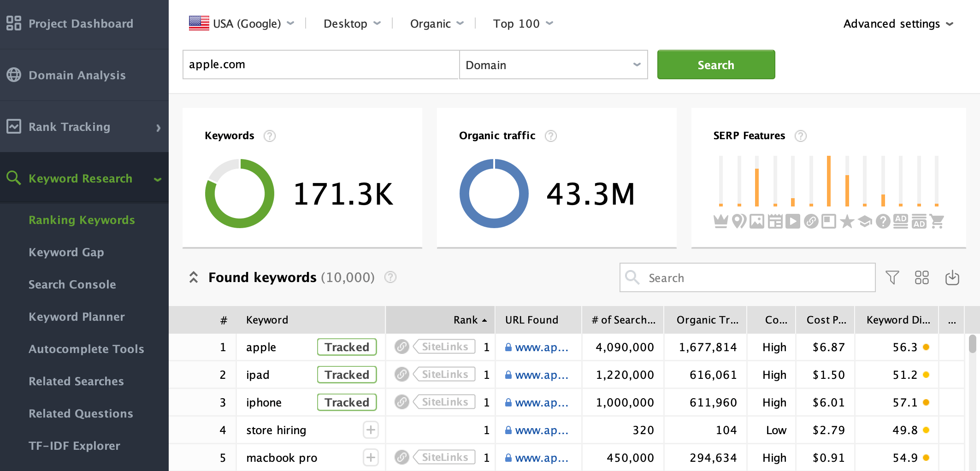Click the Project Dashboard grid icon
Image resolution: width=980 pixels, height=471 pixels.
(14, 23)
